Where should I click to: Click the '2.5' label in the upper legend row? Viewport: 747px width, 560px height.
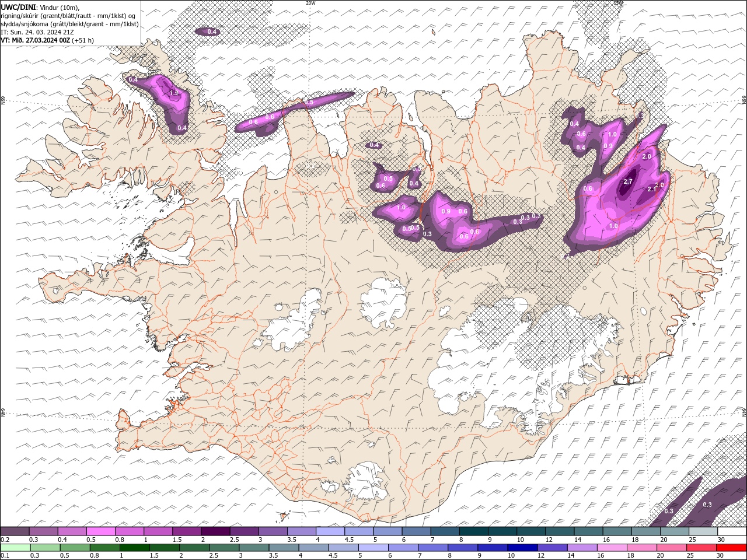[234, 540]
